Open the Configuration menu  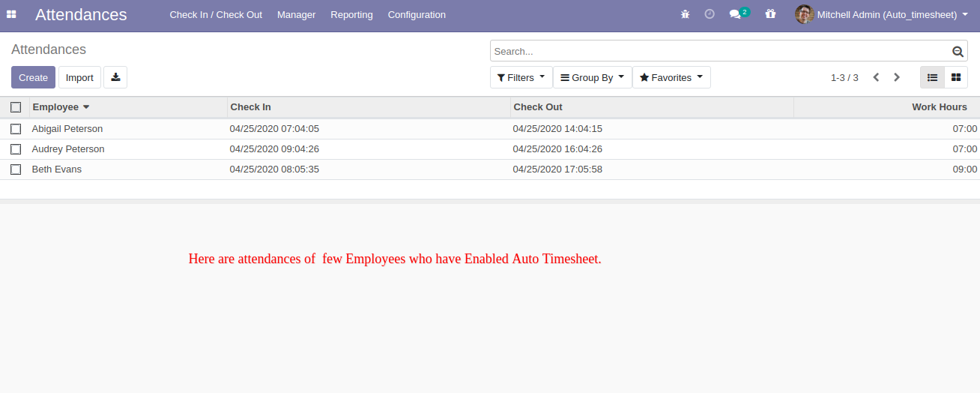coord(417,15)
